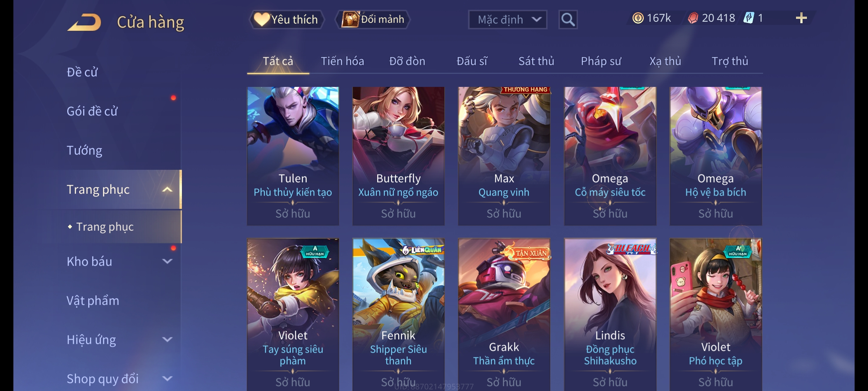Image resolution: width=868 pixels, height=391 pixels.
Task: Select the Pháp sư filter tab
Action: 601,61
